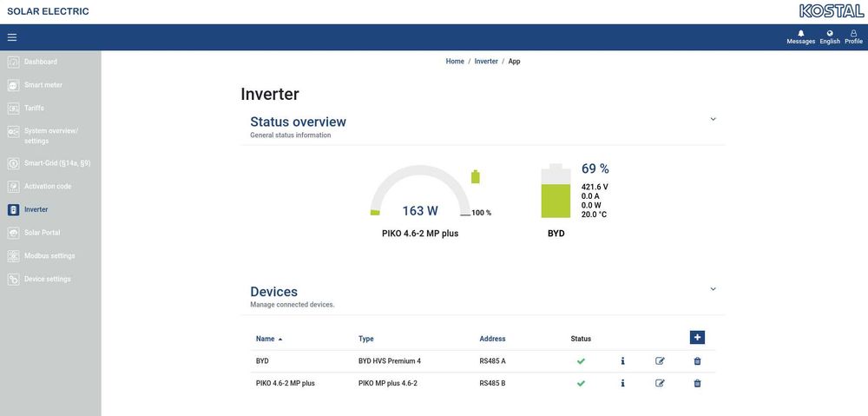Screen dimensions: 868x416
Task: Open Smart-Grid (§14a, §9) page
Action: click(x=57, y=164)
